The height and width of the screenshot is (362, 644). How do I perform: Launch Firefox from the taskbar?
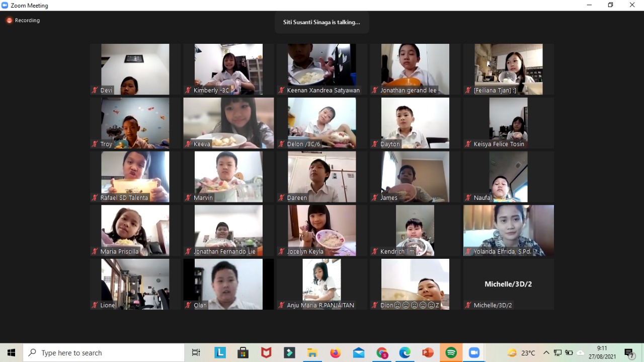coord(336,353)
